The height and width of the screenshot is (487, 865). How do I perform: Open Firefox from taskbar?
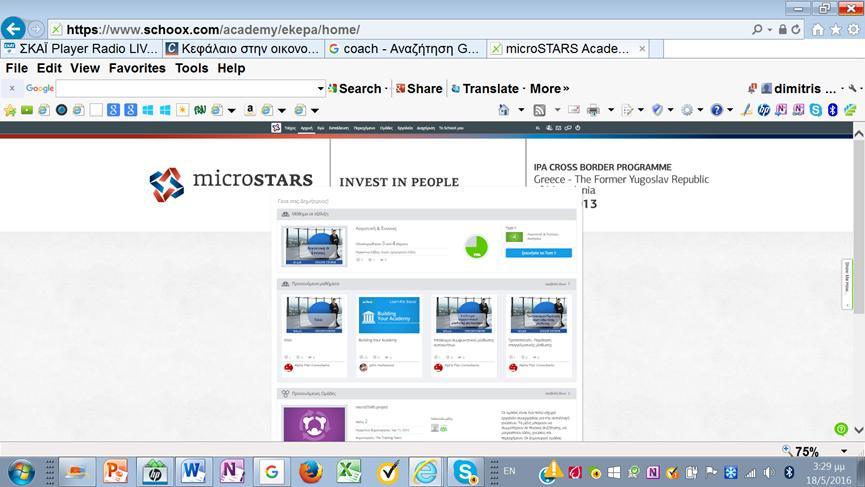coord(311,472)
